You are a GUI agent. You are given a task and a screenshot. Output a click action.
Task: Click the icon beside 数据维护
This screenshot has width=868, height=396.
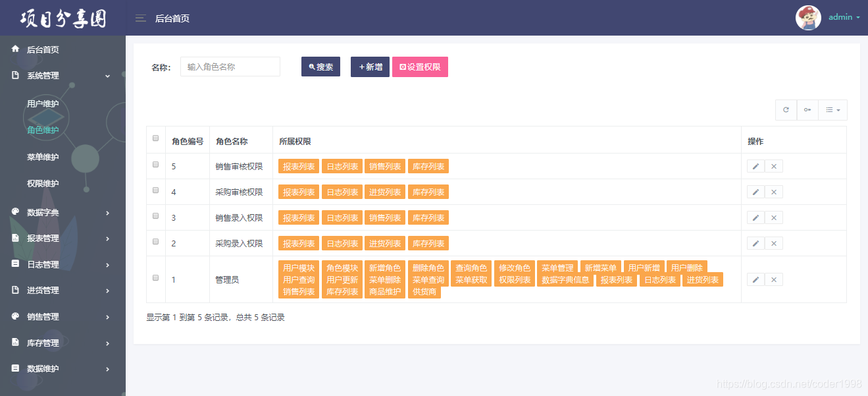click(x=15, y=368)
